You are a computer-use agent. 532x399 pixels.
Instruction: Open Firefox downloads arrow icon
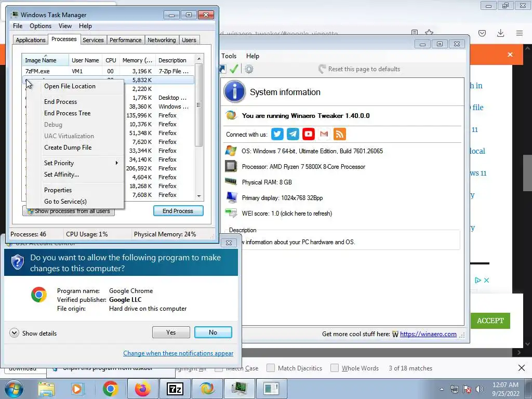pyautogui.click(x=500, y=33)
